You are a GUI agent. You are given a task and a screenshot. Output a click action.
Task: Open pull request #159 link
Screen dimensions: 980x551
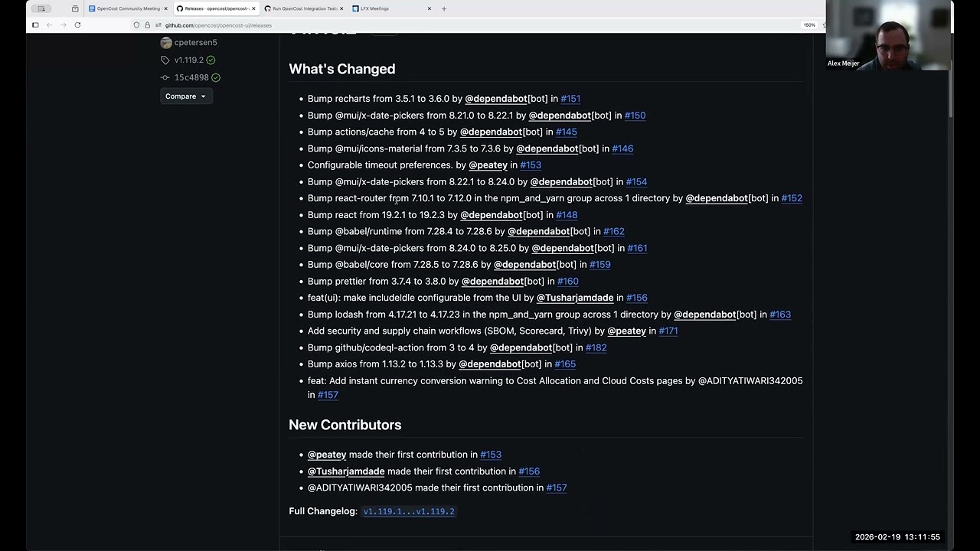click(x=599, y=265)
